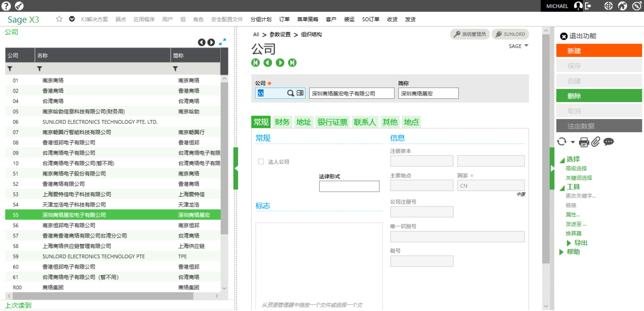Screen dimensions: 644x311
Task: Filter the 名称 column
Action: (39, 69)
